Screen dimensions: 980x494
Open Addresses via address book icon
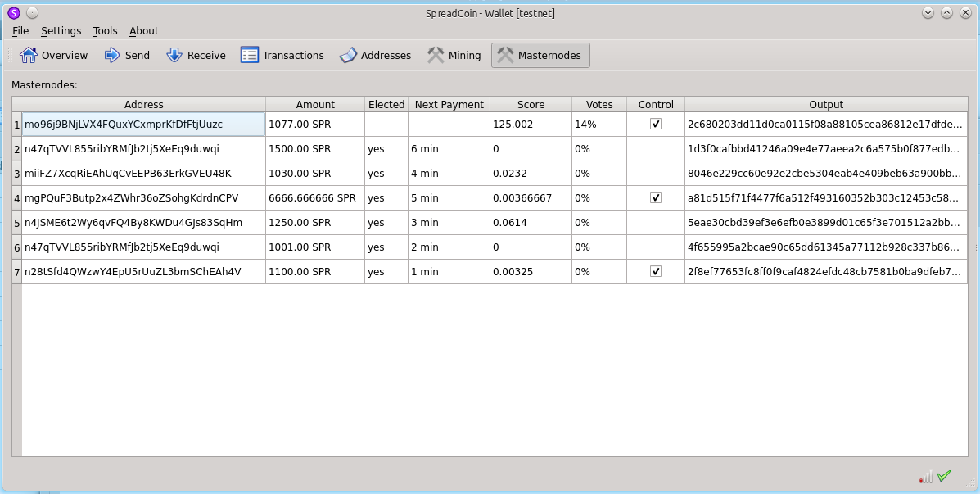tap(348, 55)
